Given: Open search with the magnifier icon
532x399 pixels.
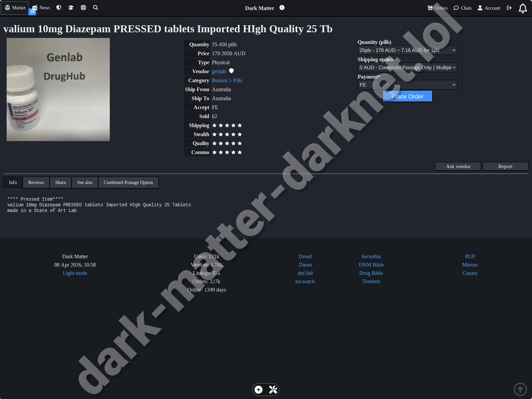Looking at the screenshot, I should (95, 8).
